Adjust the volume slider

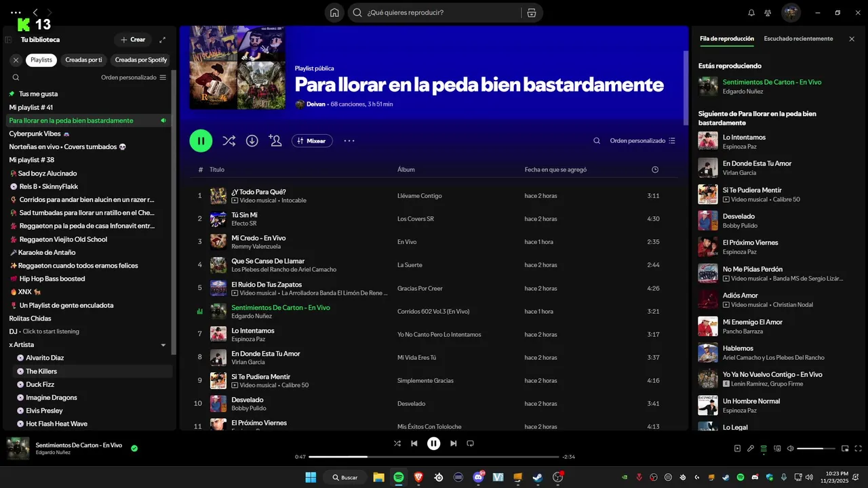point(816,449)
